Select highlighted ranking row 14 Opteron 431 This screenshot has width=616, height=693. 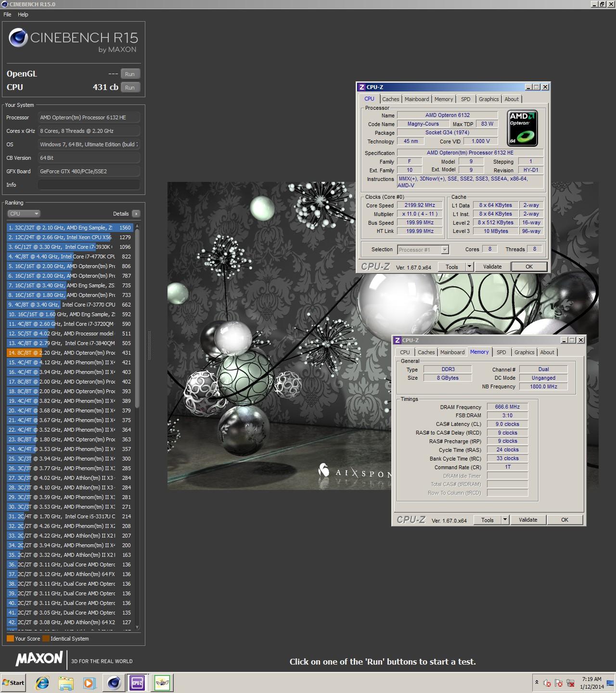(70, 353)
